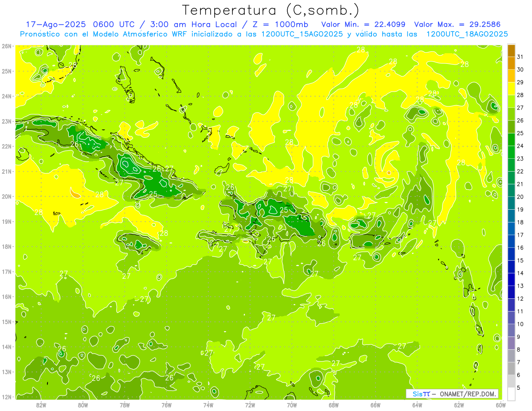The image size is (532, 411).
Task: Pick the teal legend swatch between 19 and 20
Action: point(511,203)
